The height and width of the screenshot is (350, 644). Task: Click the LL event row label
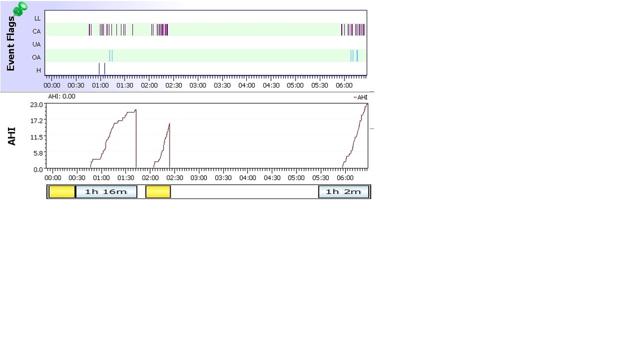click(x=37, y=18)
